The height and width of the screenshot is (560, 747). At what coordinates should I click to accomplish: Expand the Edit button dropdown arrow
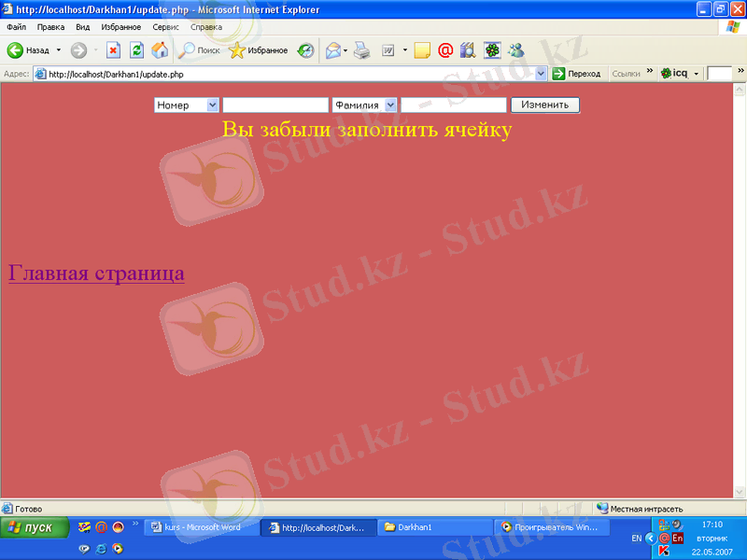405,50
